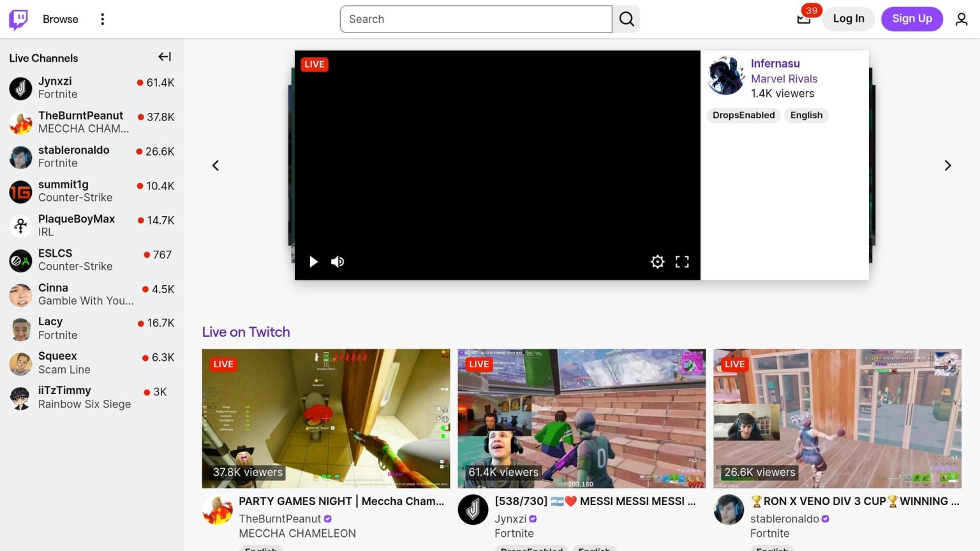This screenshot has width=980, height=551.
Task: Open stableronaldo avatar under stream card
Action: (729, 510)
